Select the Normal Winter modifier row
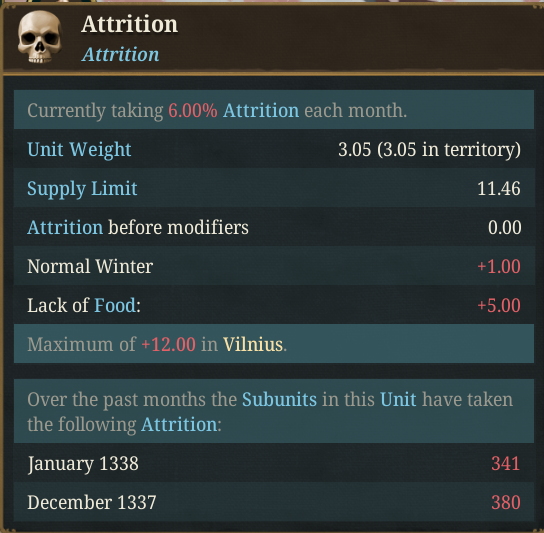The image size is (544, 533). (274, 266)
